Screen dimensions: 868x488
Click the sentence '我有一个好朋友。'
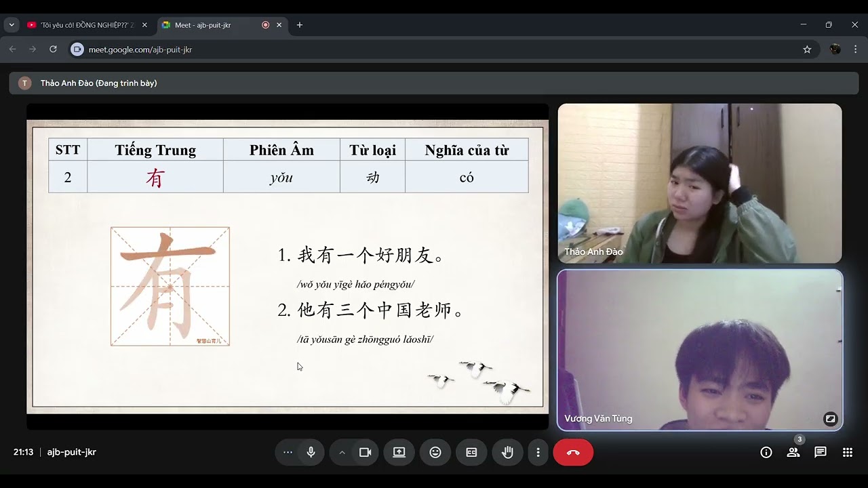click(x=371, y=256)
